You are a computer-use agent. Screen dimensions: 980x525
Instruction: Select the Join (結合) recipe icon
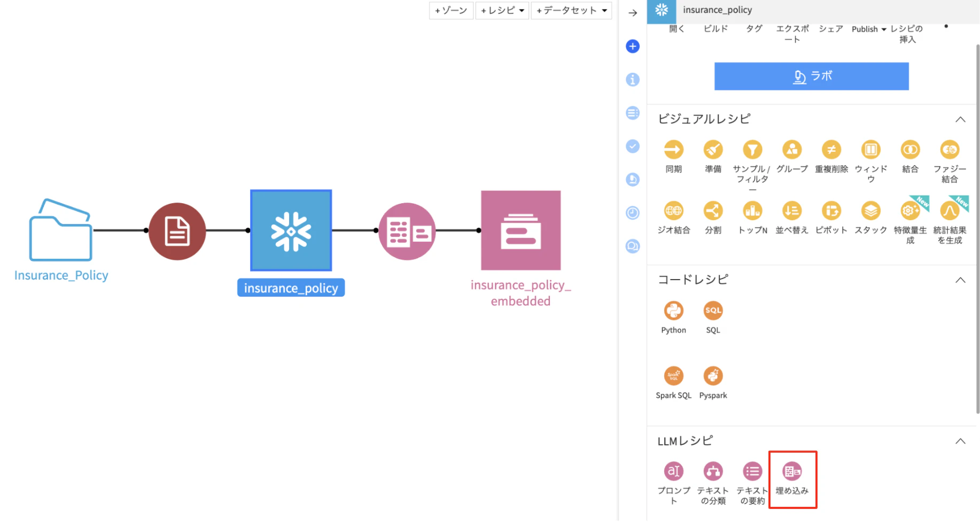[x=910, y=150]
